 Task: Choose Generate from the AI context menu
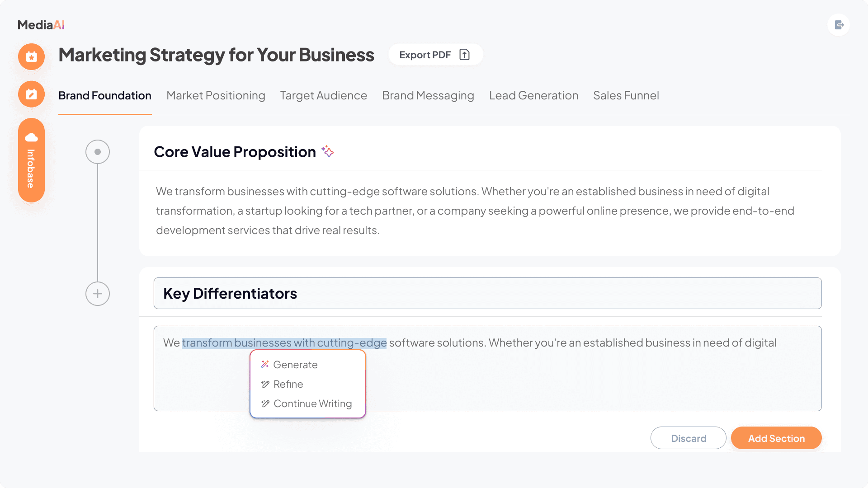click(x=295, y=365)
